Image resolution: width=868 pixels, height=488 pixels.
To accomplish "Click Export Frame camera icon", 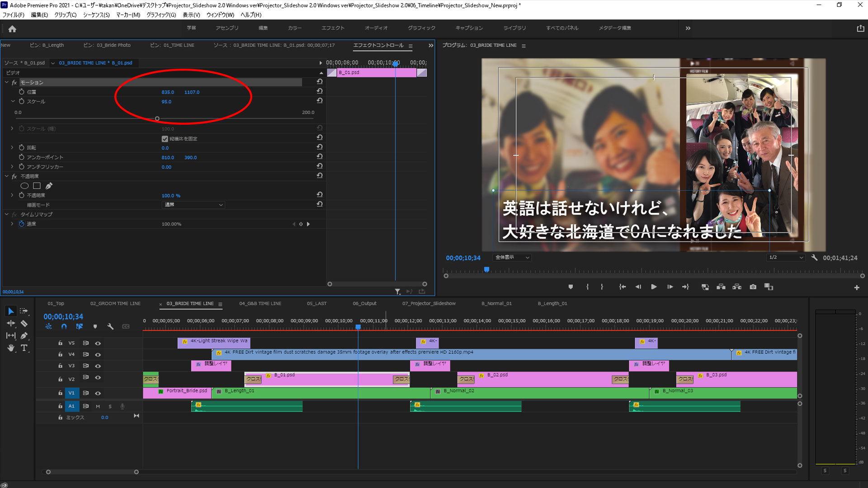I will (753, 287).
